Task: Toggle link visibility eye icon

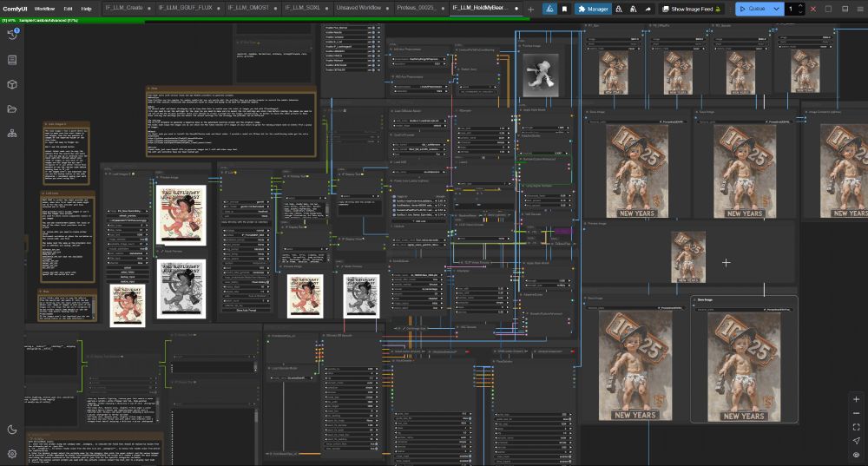Action: pyautogui.click(x=856, y=455)
